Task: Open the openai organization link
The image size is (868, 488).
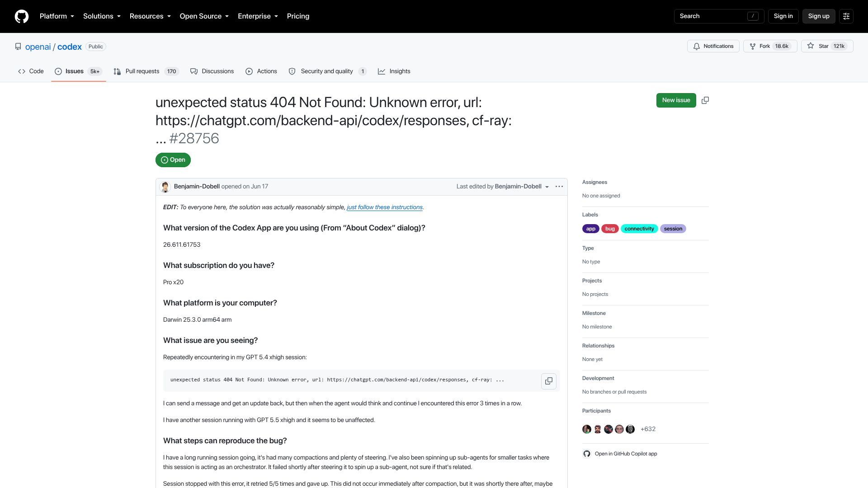Action: click(38, 47)
